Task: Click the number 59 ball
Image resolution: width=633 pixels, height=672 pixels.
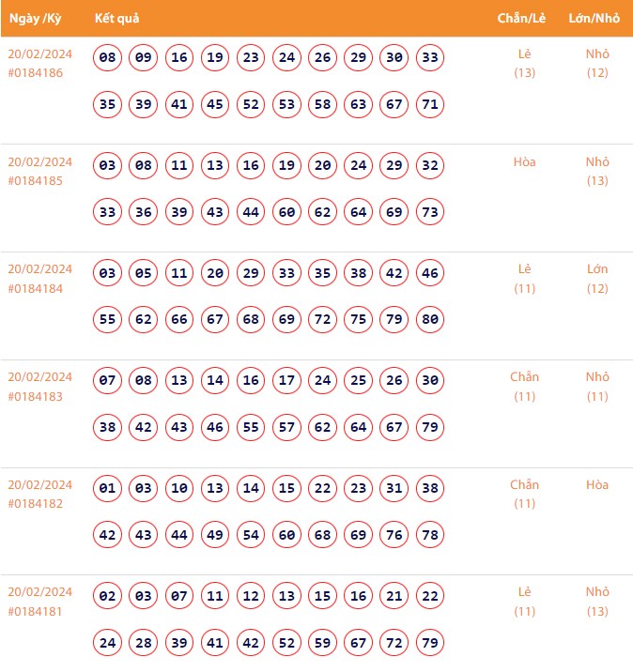Action: pyautogui.click(x=323, y=643)
